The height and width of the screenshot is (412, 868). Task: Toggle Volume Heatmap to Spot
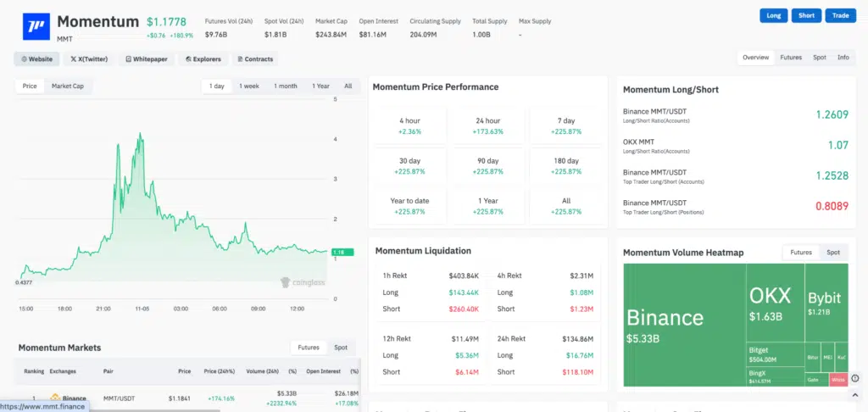[833, 253]
